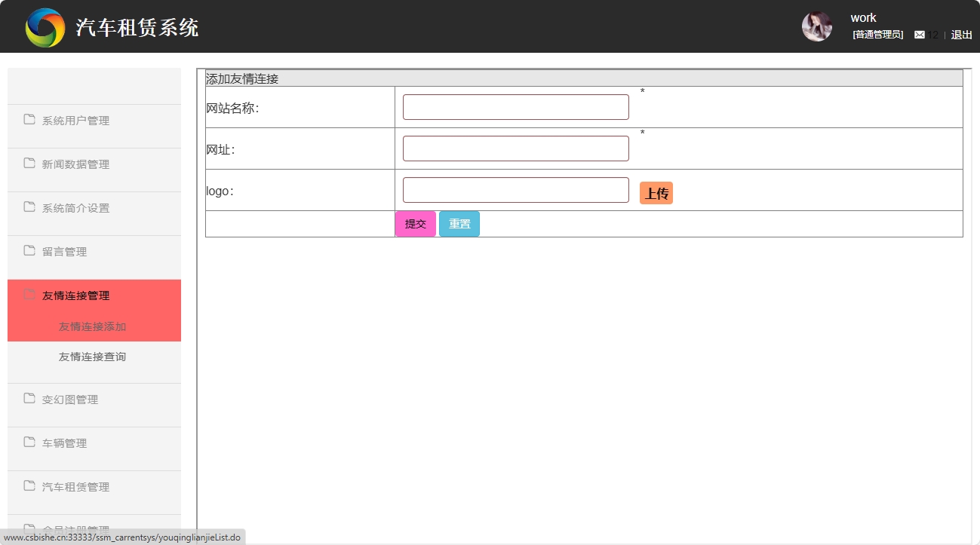The image size is (980, 545).
Task: Click the 添加友情连接 form heading
Action: click(x=242, y=78)
